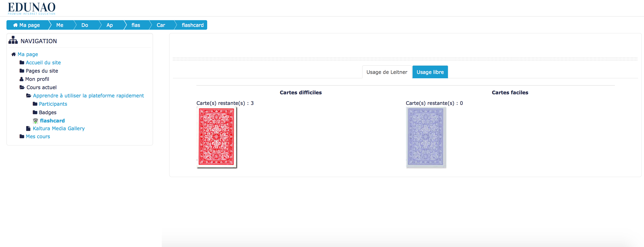The width and height of the screenshot is (644, 247).
Task: Switch to the Usage de Leitner tab
Action: click(x=387, y=72)
